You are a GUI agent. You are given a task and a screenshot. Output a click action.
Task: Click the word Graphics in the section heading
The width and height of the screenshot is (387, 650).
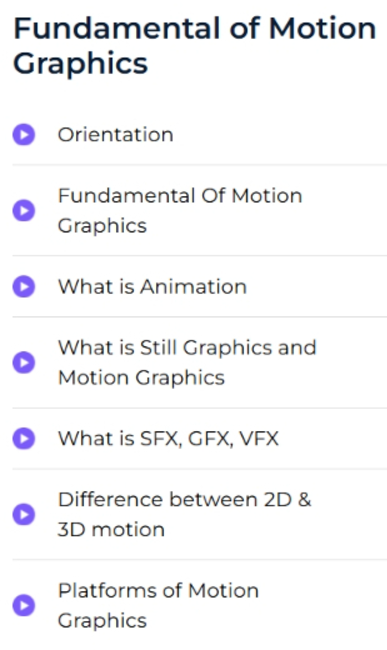[80, 63]
